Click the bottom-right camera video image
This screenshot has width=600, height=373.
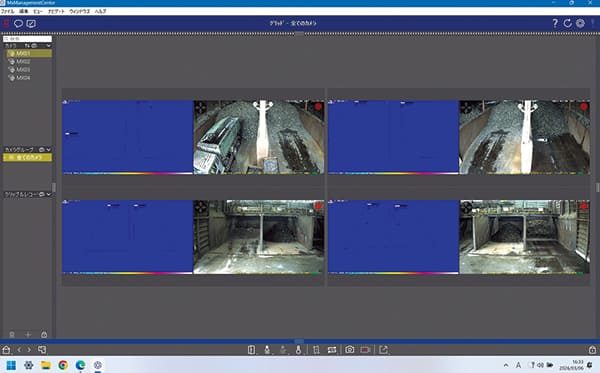[x=524, y=236]
